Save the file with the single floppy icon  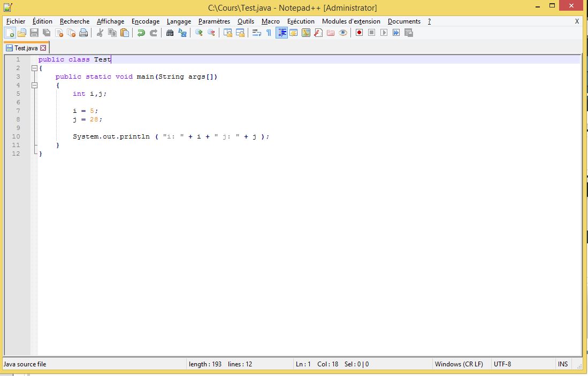click(34, 33)
